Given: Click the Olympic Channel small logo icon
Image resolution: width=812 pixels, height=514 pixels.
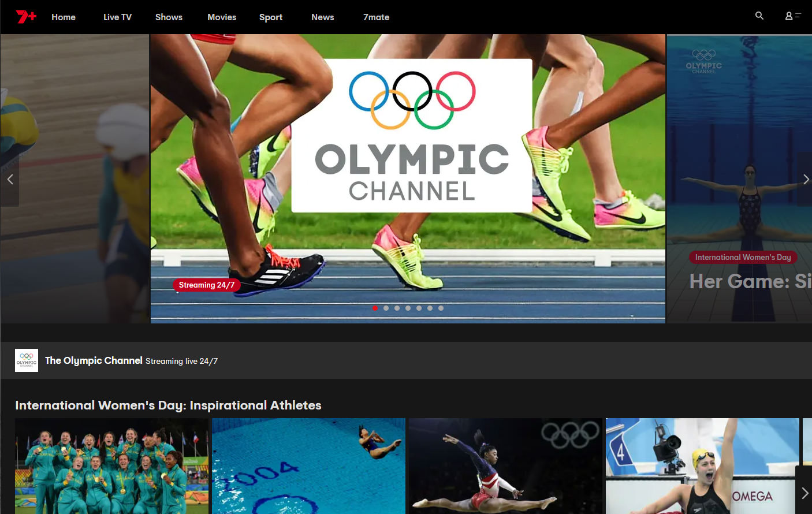Looking at the screenshot, I should tap(27, 360).
